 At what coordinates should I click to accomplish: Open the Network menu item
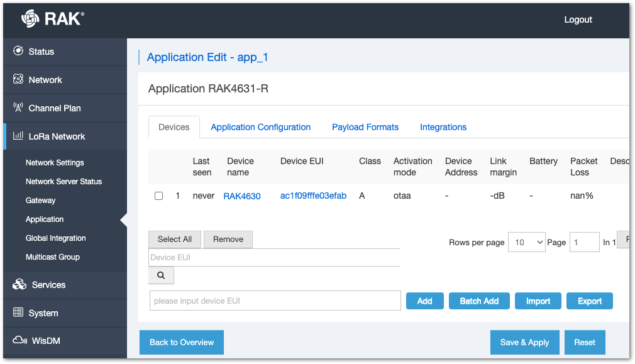(x=65, y=80)
